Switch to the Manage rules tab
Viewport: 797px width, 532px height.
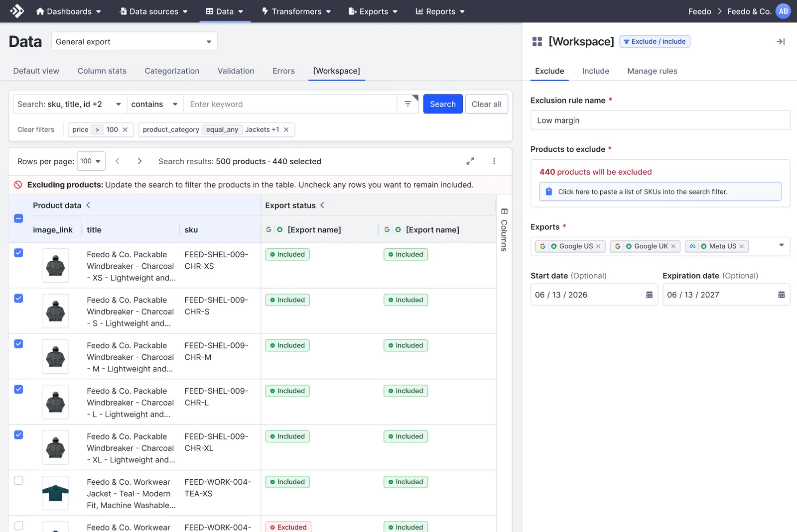click(x=652, y=71)
